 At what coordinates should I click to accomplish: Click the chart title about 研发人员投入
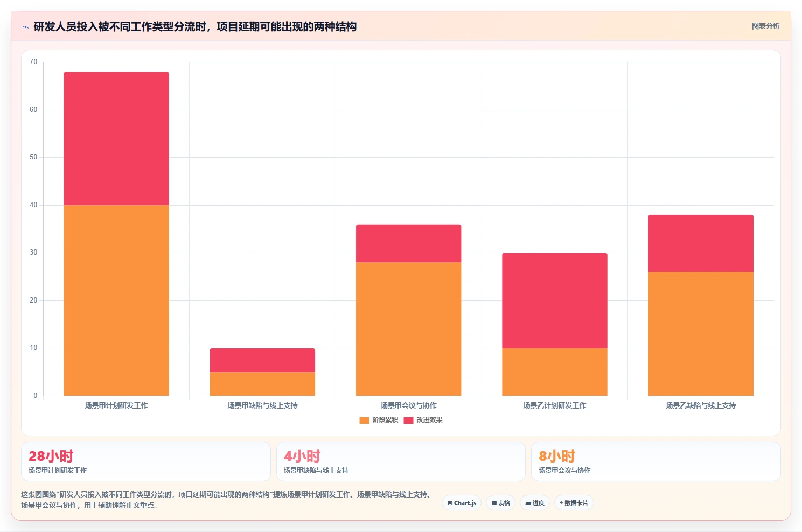coord(195,27)
